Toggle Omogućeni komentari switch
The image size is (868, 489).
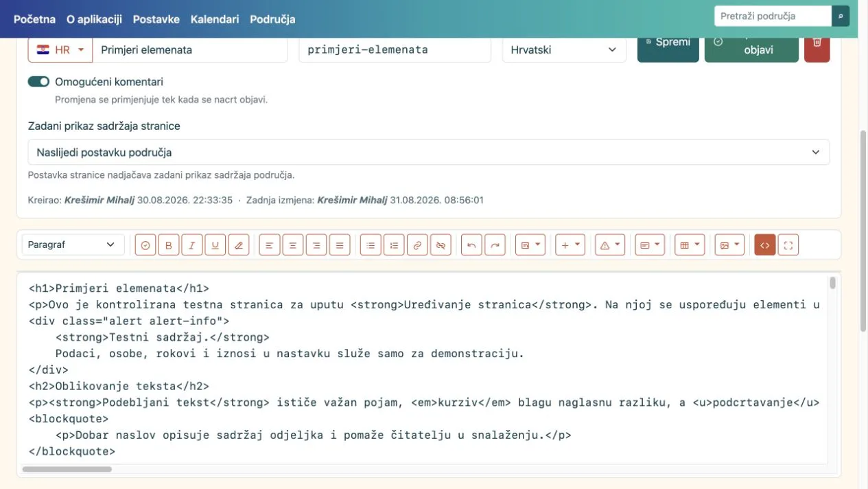[x=38, y=82]
